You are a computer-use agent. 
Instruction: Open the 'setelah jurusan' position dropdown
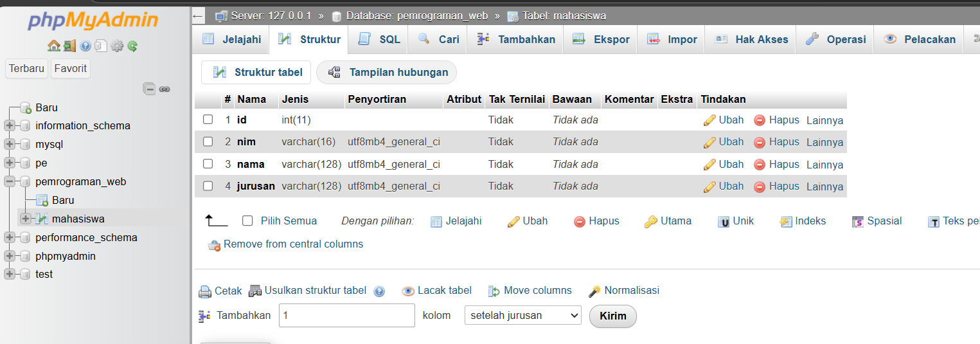522,316
